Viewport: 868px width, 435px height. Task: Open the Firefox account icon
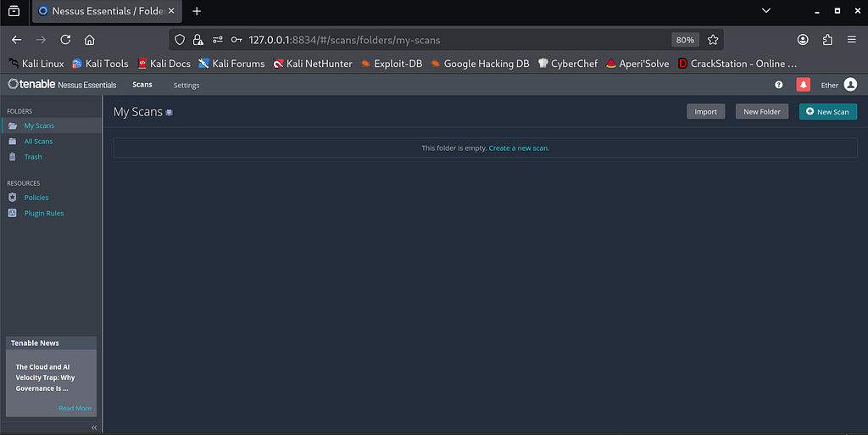[803, 40]
